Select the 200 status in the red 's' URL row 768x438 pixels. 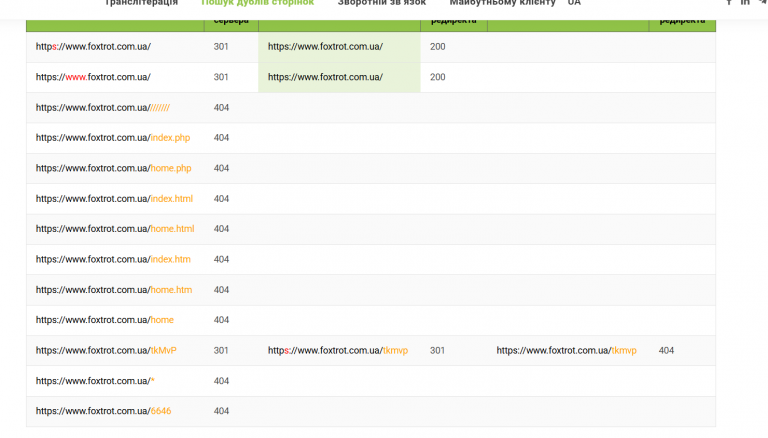click(437, 47)
